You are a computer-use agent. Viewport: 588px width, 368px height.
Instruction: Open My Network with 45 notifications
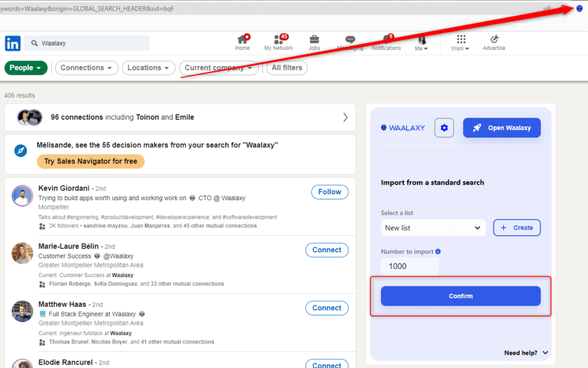[x=278, y=41]
